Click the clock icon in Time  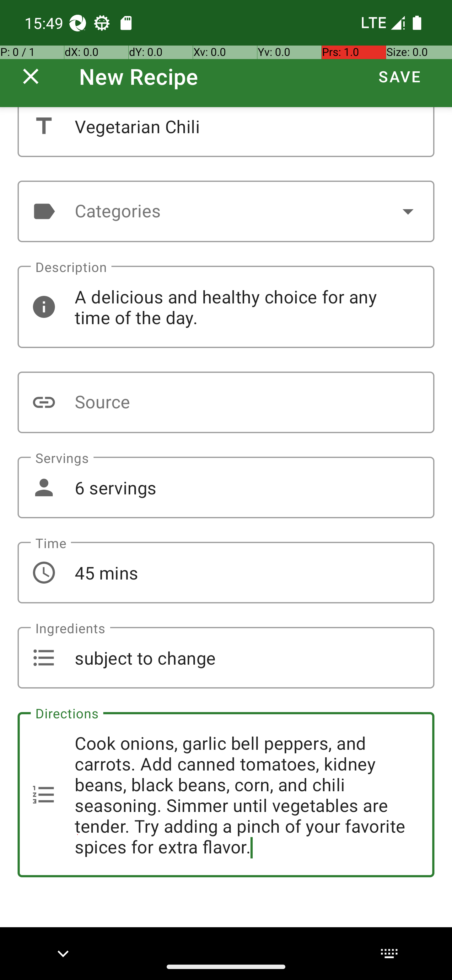pyautogui.click(x=44, y=573)
